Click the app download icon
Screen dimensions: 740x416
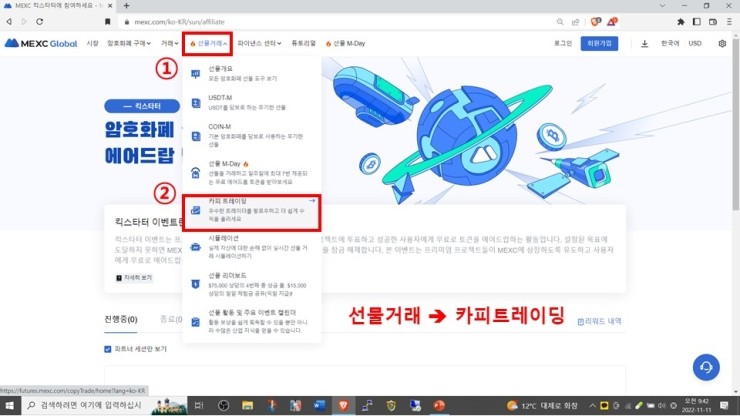[645, 44]
